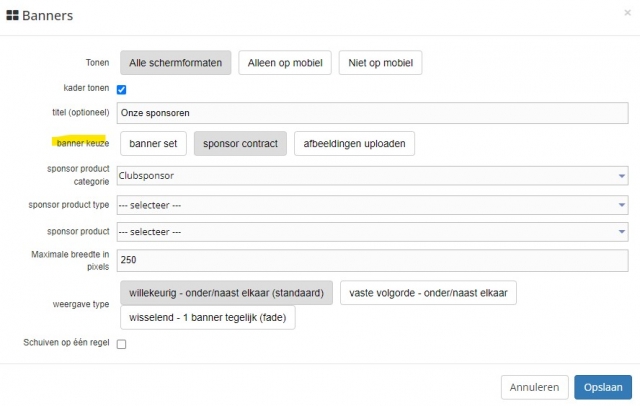Choose Alleen op mobiel option
640x406 pixels.
pos(285,62)
